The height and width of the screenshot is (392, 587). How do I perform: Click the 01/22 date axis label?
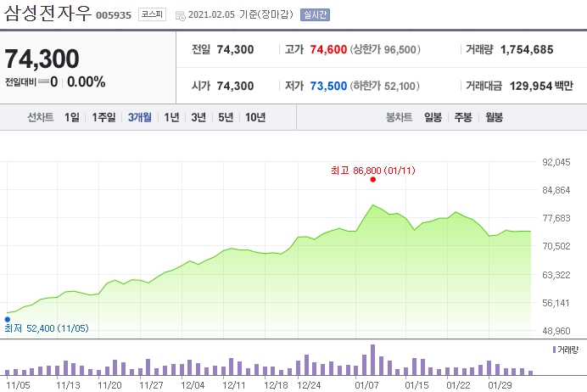(458, 385)
